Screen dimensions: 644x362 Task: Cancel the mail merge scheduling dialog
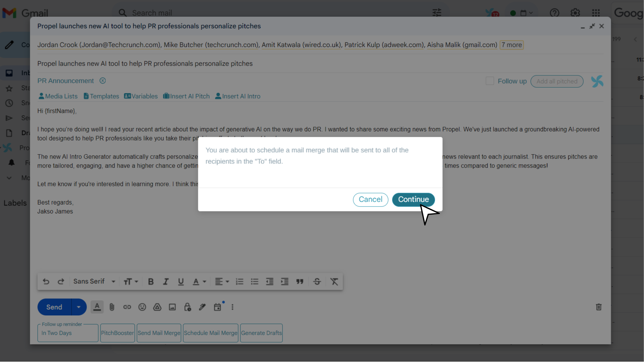point(370,199)
